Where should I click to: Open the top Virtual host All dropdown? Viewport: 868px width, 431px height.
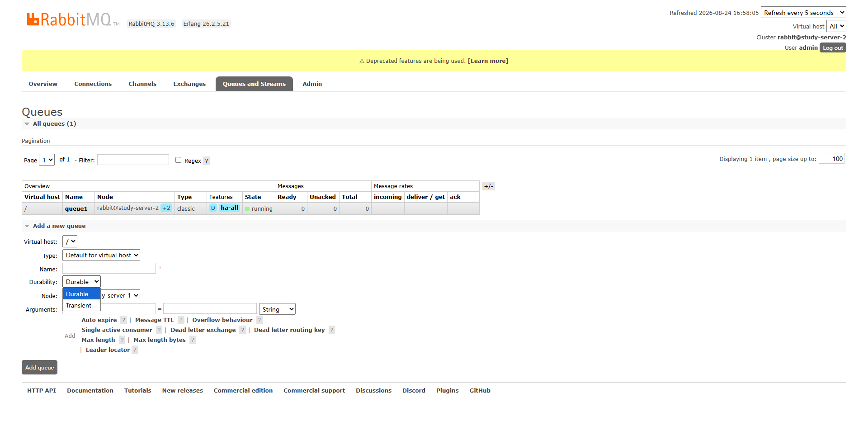(836, 26)
